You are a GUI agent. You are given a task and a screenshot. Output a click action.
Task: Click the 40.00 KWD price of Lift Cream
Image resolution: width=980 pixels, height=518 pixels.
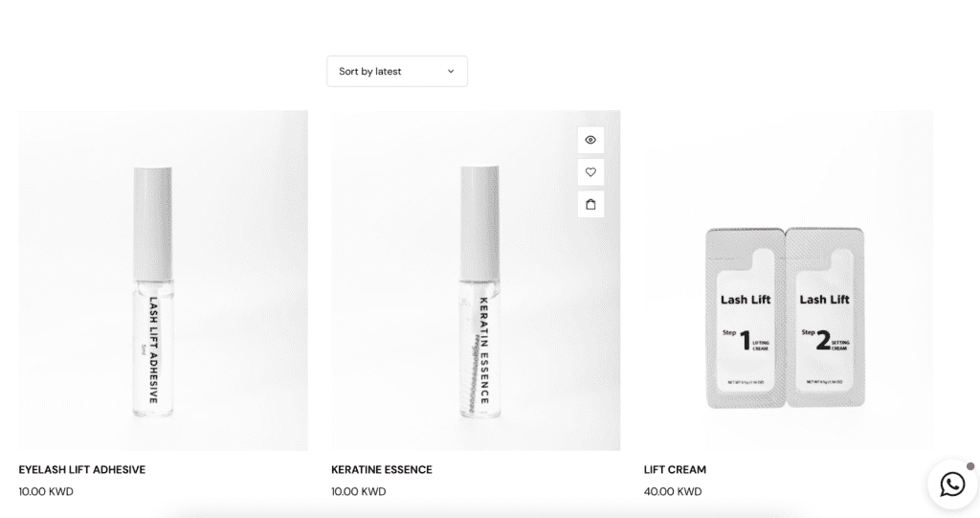[x=673, y=492]
